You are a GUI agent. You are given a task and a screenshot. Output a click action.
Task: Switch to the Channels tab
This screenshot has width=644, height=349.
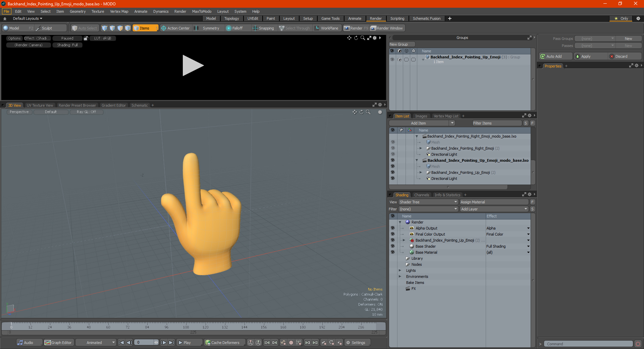pos(421,195)
